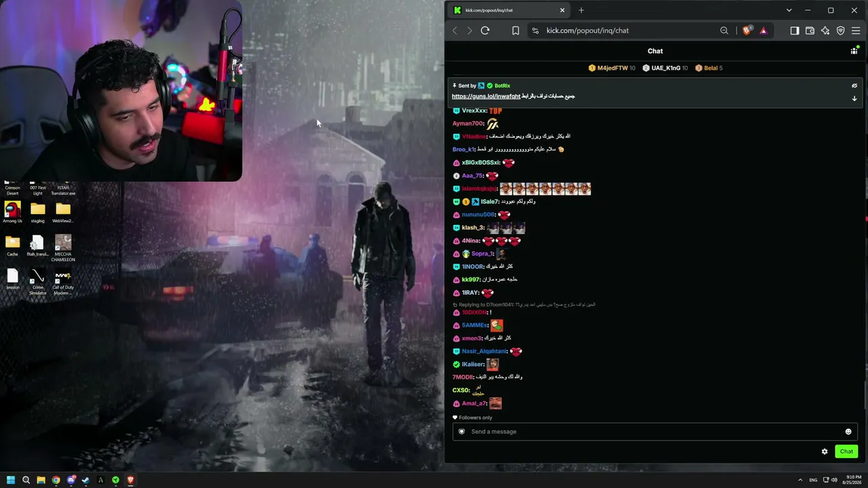
Task: Open BotRix user profile
Action: [502, 86]
